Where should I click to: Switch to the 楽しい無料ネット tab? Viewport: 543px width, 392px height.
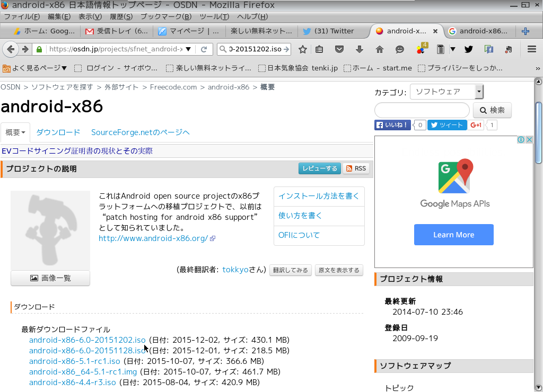[261, 31]
